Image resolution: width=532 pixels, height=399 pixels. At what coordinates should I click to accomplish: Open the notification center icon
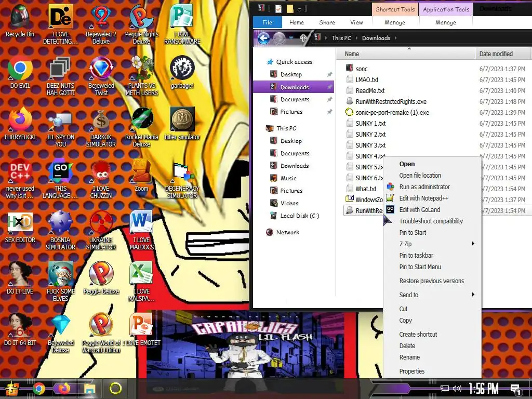pyautogui.click(x=515, y=390)
